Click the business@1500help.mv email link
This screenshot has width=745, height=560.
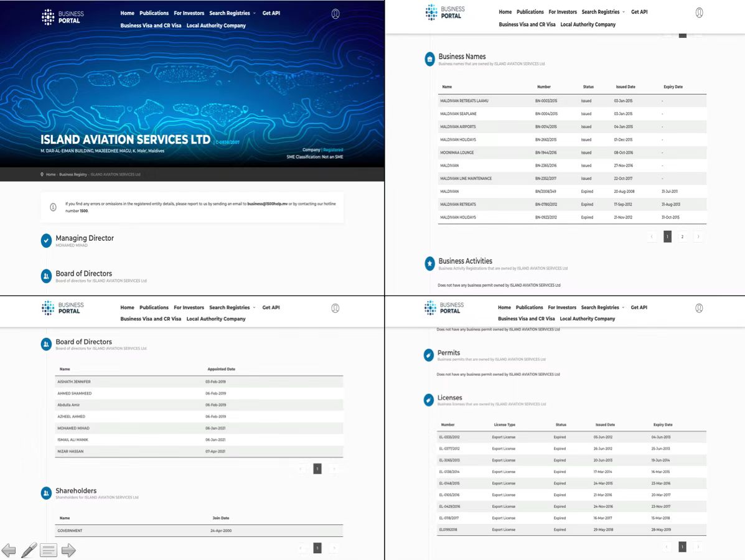click(x=267, y=203)
